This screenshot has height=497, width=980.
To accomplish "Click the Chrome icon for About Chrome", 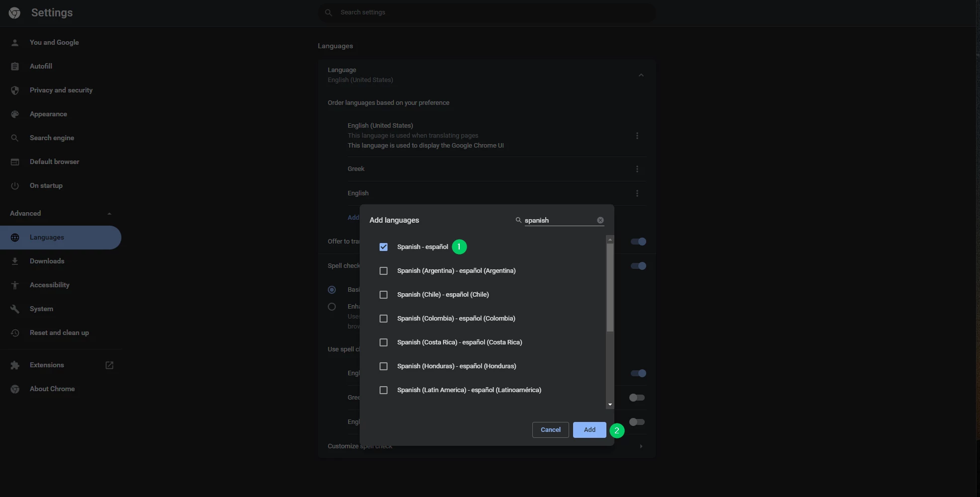I will click(15, 389).
